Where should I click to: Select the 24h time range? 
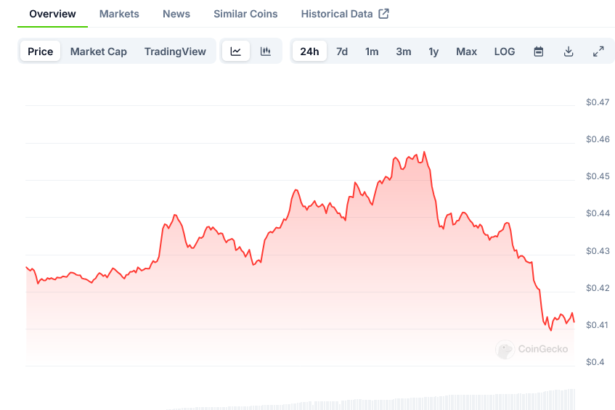[x=310, y=51]
